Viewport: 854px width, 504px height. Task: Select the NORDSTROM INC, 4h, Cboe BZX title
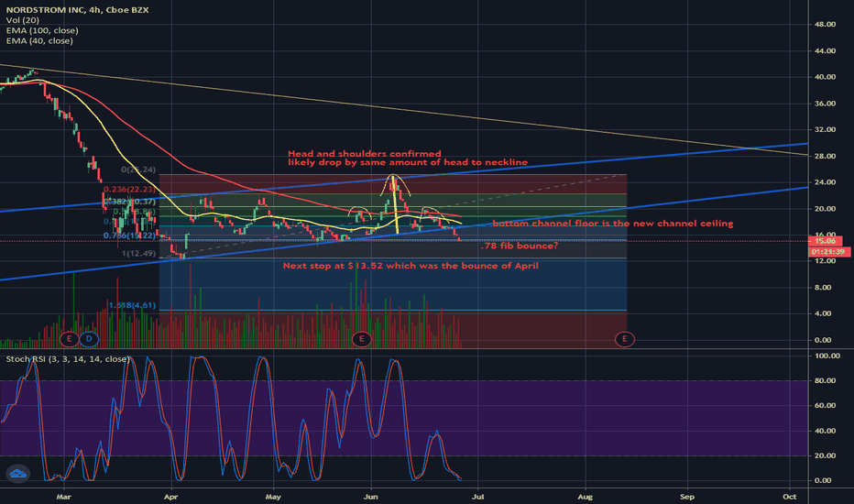pos(77,10)
